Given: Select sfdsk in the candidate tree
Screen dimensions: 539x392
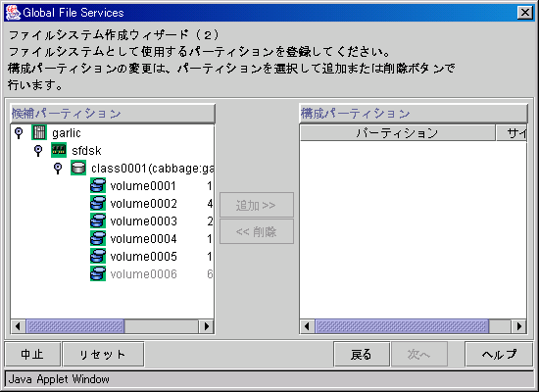Looking at the screenshot, I should [x=86, y=151].
